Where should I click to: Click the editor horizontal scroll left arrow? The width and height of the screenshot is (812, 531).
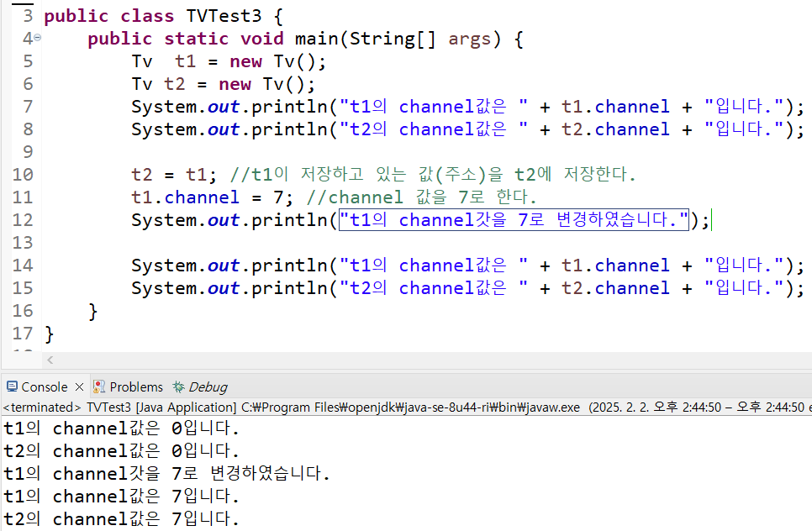point(50,360)
